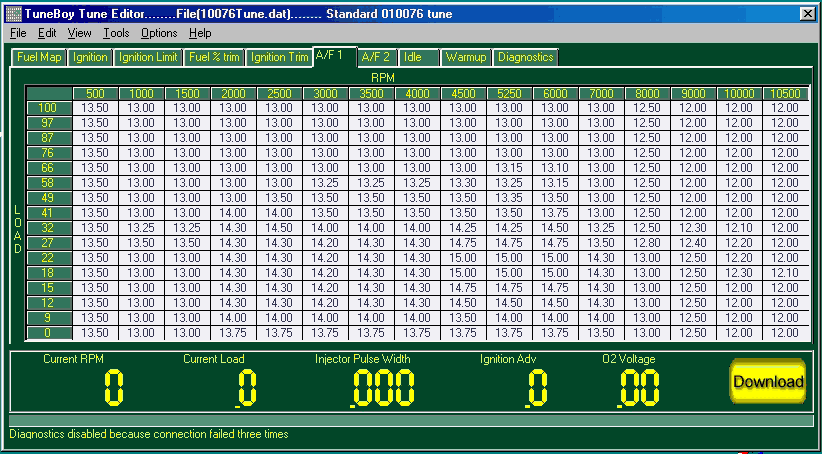
Task: Open the Edit menu
Action: [x=47, y=33]
